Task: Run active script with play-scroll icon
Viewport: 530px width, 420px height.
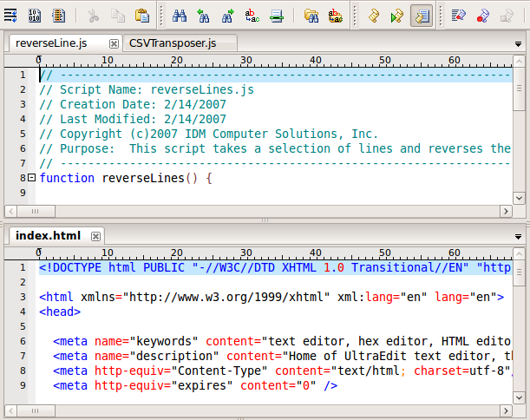Action: 396,16
